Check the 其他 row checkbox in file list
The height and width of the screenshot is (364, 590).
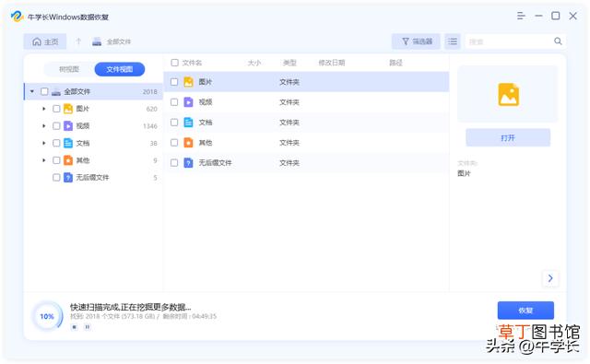pyautogui.click(x=174, y=143)
